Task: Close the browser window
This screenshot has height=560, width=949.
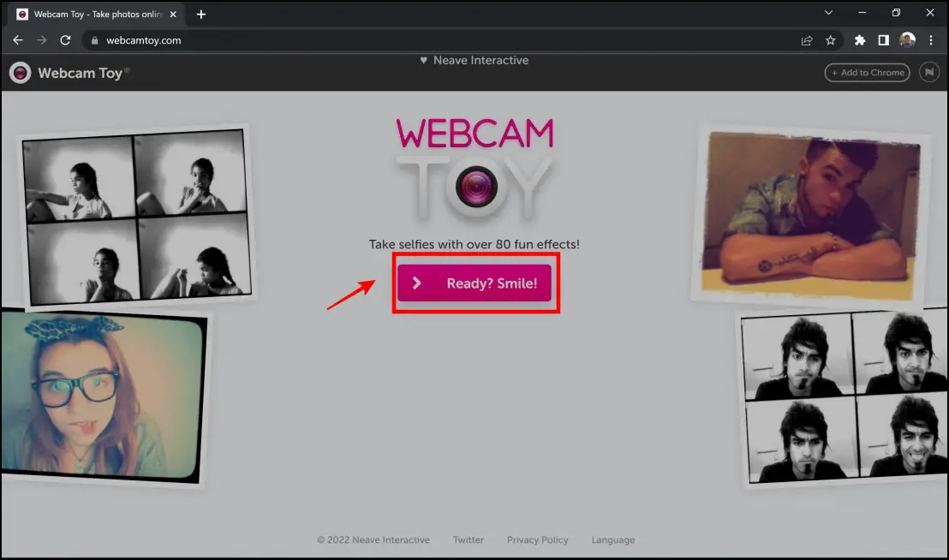Action: tap(930, 13)
